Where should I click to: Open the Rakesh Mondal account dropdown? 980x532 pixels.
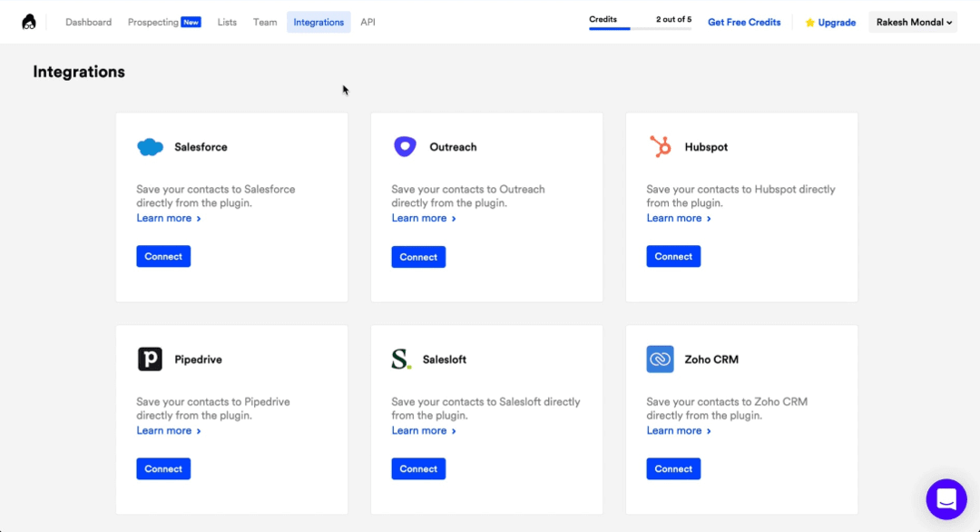(x=913, y=22)
